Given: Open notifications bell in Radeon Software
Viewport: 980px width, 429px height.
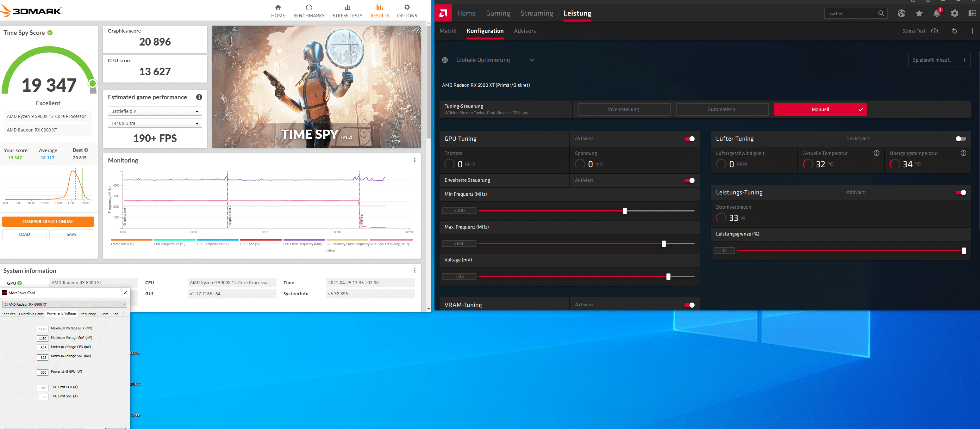Looking at the screenshot, I should pos(937,13).
